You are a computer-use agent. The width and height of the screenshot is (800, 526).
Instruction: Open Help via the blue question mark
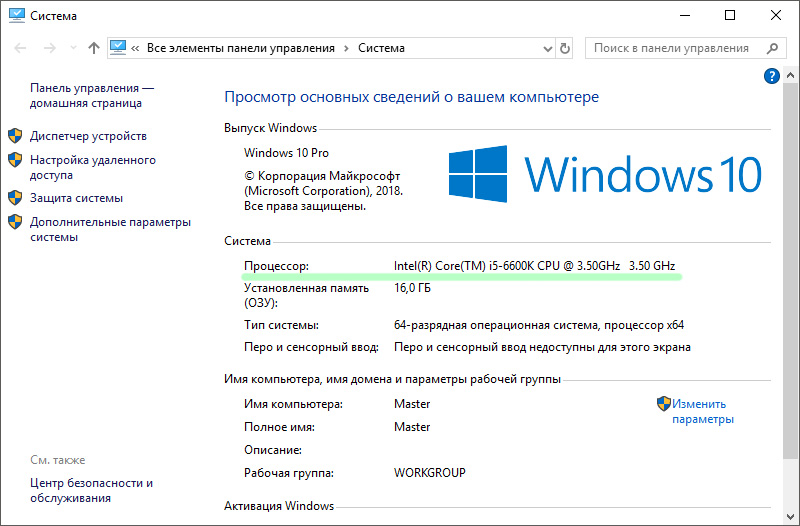pyautogui.click(x=771, y=76)
